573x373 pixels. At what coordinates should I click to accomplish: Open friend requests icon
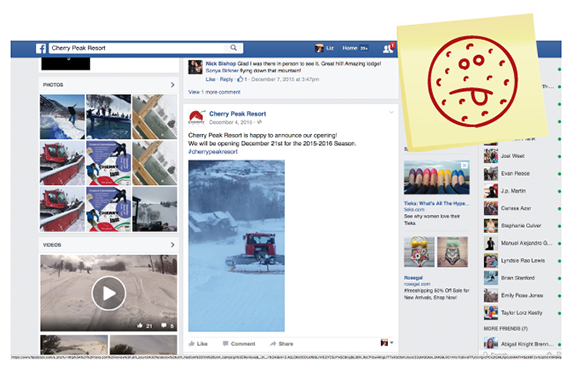click(388, 49)
